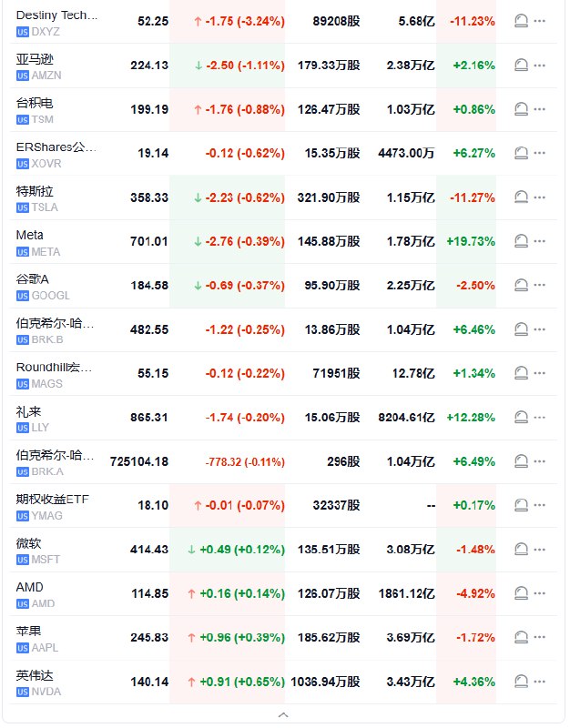Open more options for AMD row

539,593
